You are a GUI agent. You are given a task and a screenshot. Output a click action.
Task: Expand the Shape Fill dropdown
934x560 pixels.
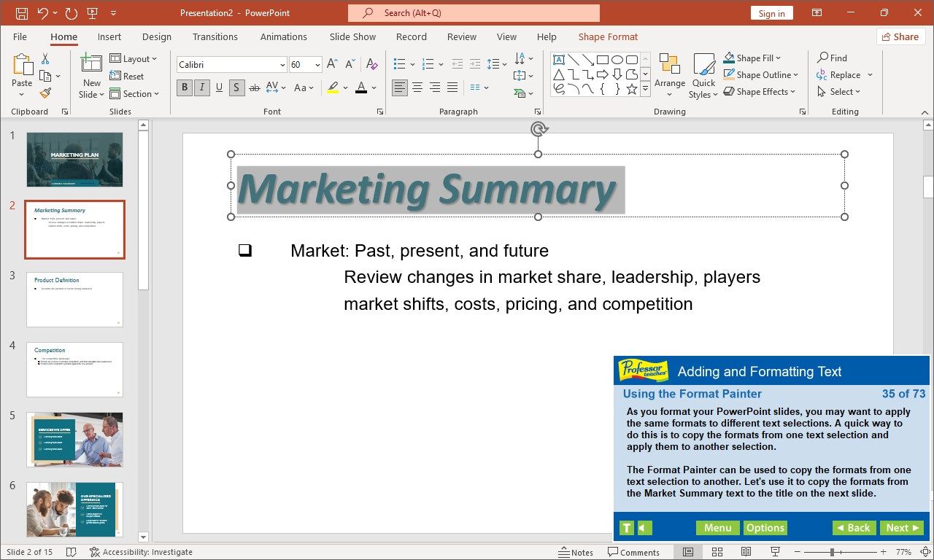pyautogui.click(x=779, y=58)
